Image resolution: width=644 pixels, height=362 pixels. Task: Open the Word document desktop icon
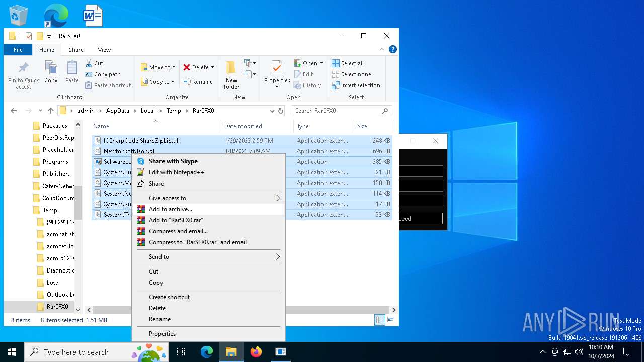(x=93, y=15)
